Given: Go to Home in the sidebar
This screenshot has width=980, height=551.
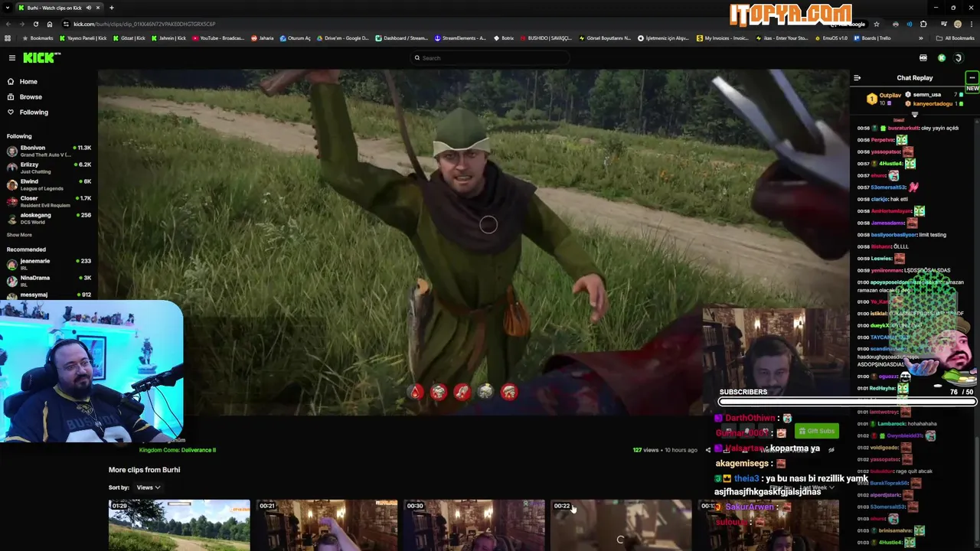Looking at the screenshot, I should [x=22, y=81].
